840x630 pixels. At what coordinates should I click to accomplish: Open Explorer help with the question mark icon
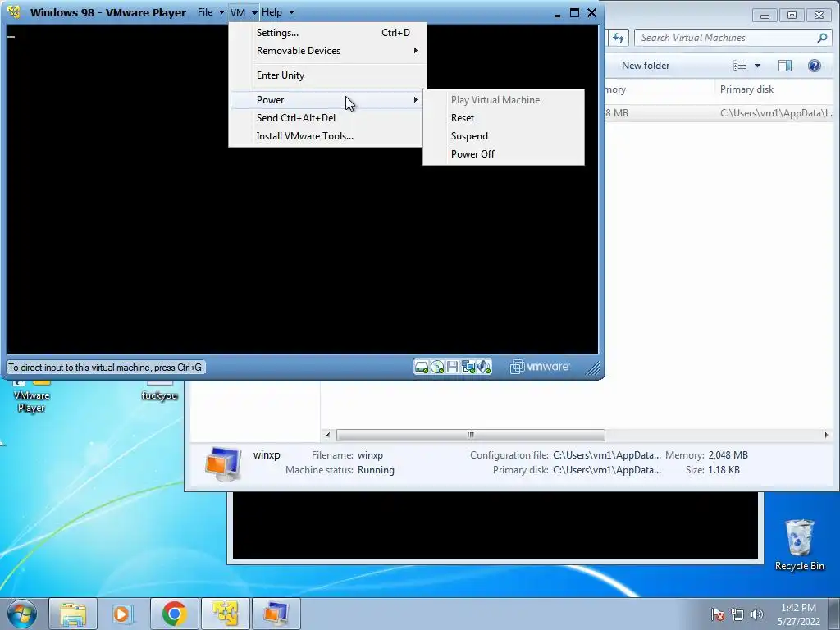[x=815, y=66]
